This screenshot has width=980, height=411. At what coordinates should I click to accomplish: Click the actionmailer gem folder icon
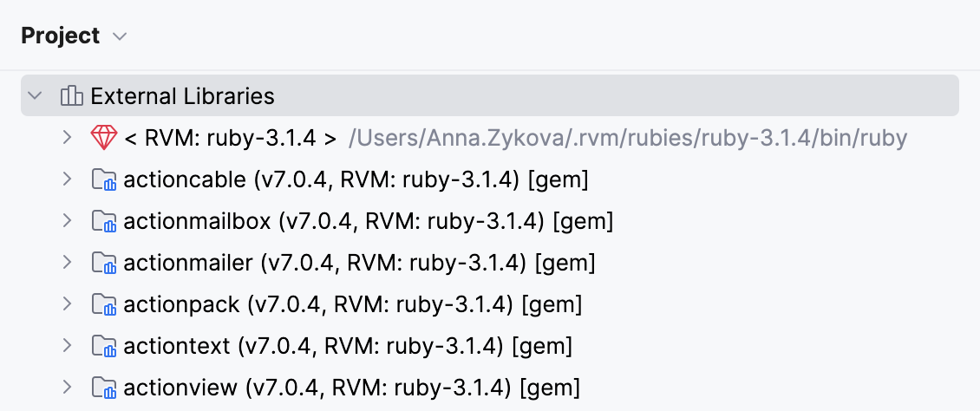click(104, 263)
